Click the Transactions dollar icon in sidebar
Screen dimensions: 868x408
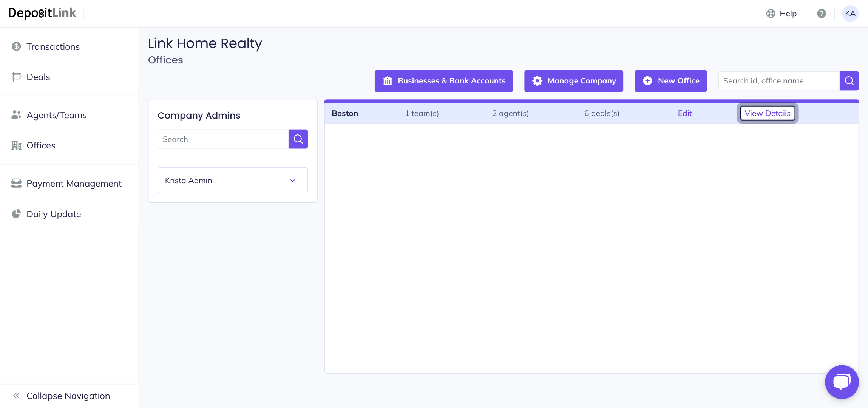16,46
